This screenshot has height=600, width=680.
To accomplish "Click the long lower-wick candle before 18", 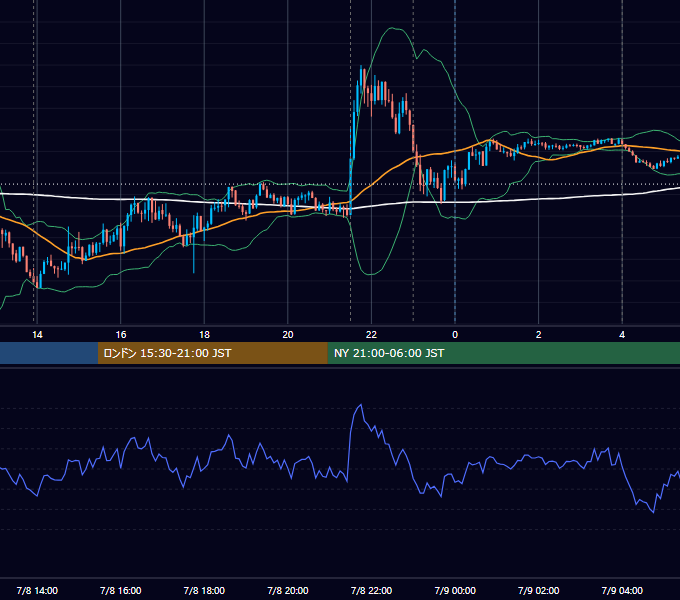I will coord(194,244).
